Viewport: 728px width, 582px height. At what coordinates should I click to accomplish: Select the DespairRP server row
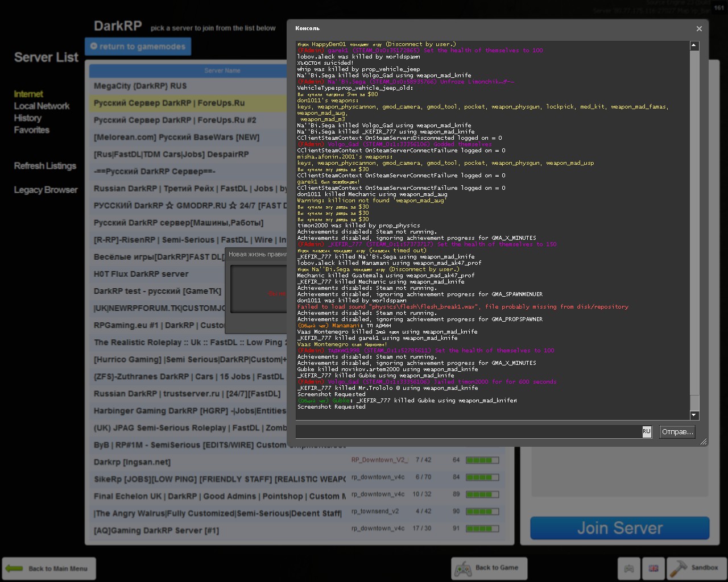pyautogui.click(x=188, y=155)
